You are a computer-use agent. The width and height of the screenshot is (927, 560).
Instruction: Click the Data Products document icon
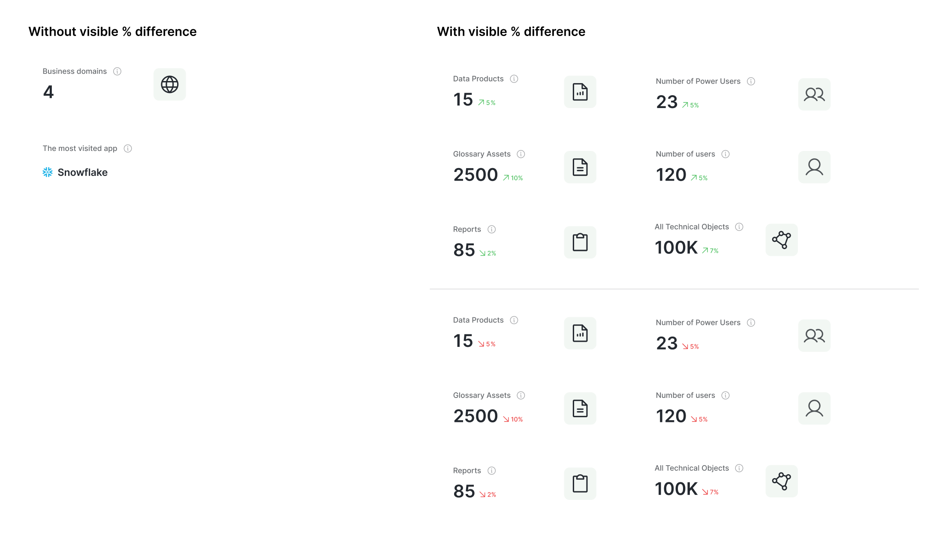[x=580, y=92]
